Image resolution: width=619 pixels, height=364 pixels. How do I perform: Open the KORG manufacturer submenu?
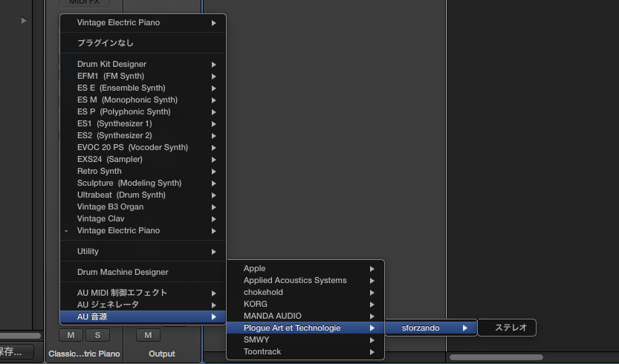(x=305, y=304)
